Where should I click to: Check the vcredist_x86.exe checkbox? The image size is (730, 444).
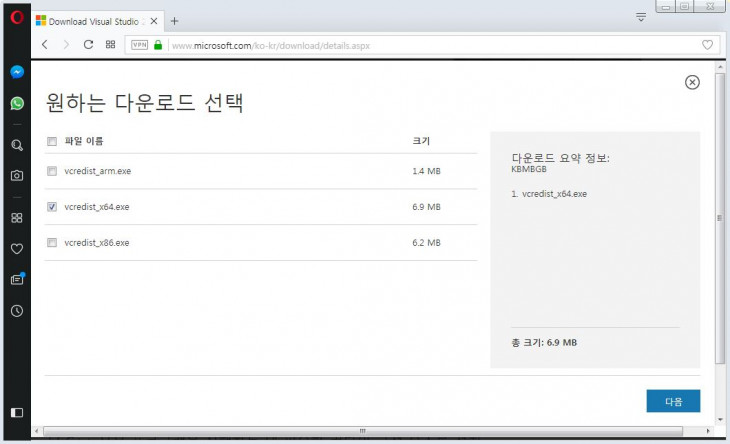point(52,242)
